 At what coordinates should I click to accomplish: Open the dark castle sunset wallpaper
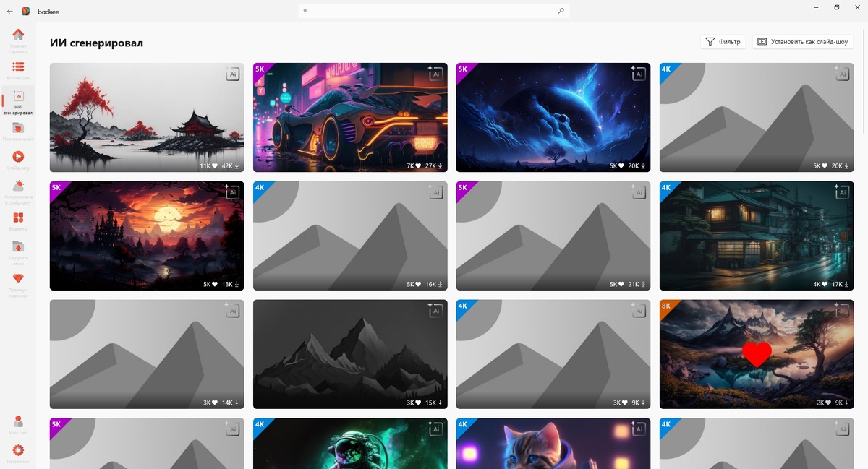coord(147,236)
